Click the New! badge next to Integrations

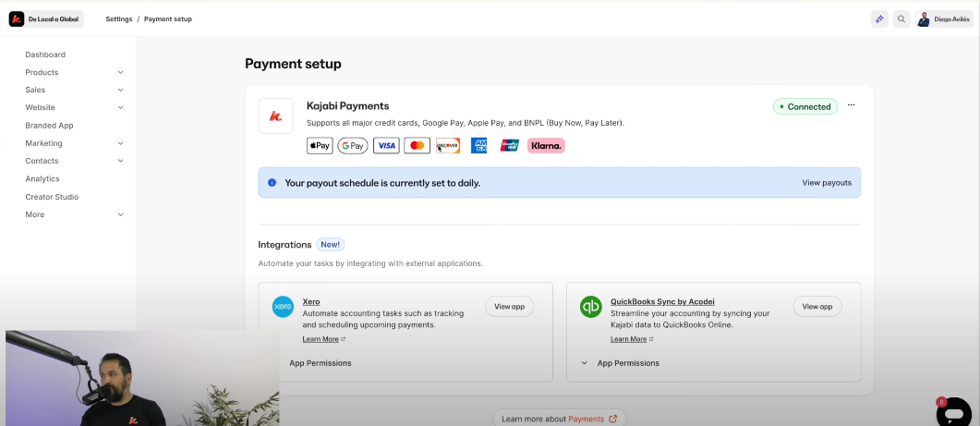(330, 245)
